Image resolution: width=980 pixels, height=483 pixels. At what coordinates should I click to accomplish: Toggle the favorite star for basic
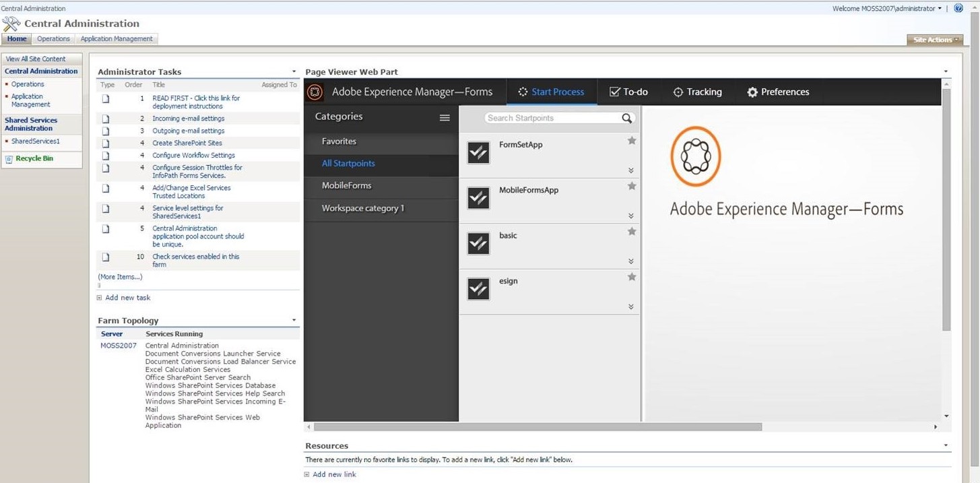tap(632, 231)
